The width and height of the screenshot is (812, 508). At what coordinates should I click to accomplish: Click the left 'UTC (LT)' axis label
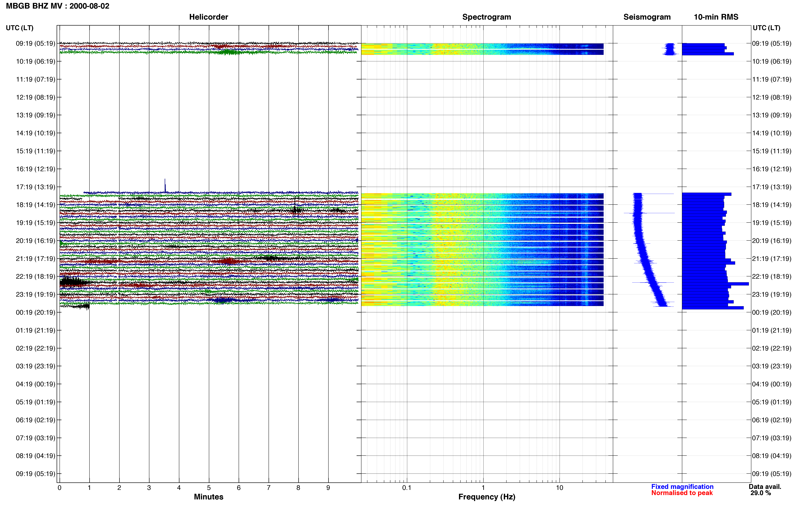pyautogui.click(x=20, y=28)
